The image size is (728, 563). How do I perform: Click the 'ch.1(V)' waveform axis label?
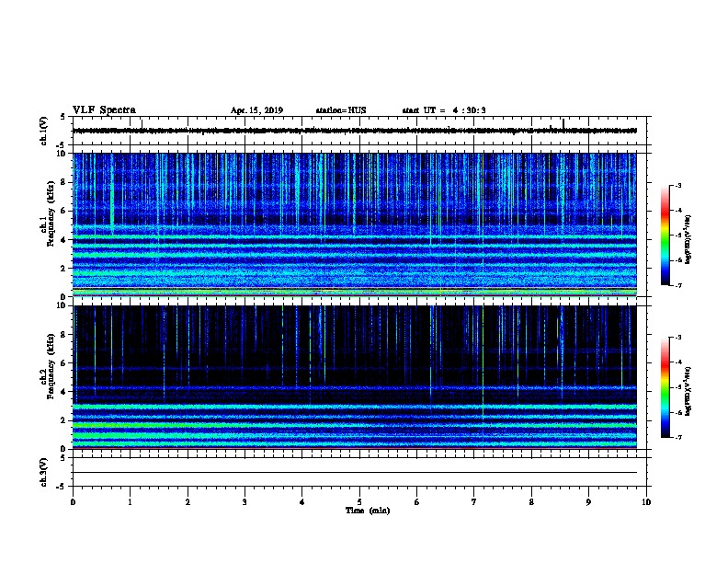tap(44, 131)
